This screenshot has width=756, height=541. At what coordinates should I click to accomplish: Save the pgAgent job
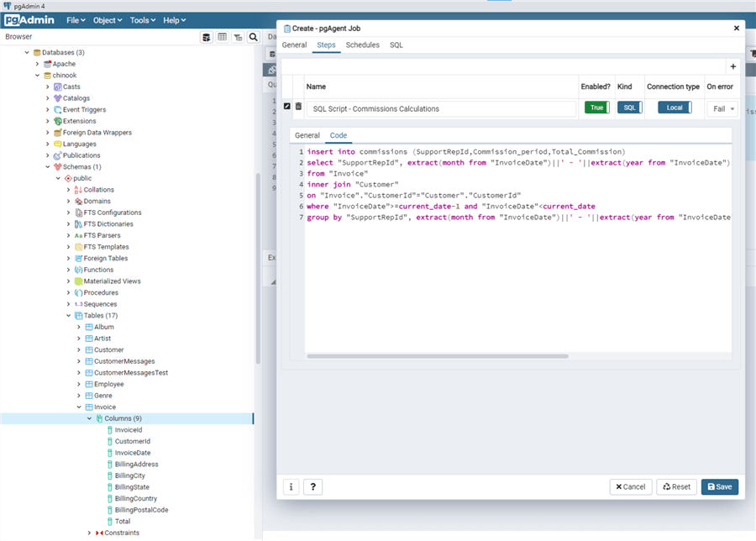pos(720,486)
